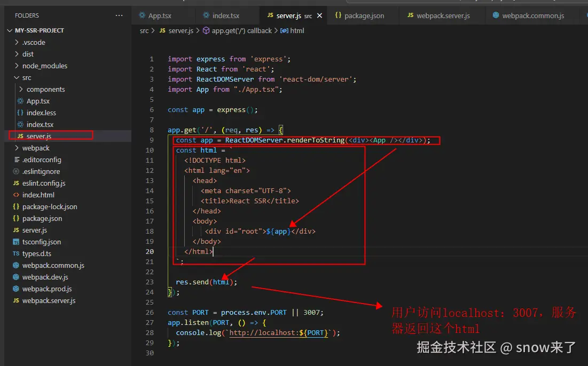
Task: Open the .eslintignore file
Action: click(x=41, y=172)
